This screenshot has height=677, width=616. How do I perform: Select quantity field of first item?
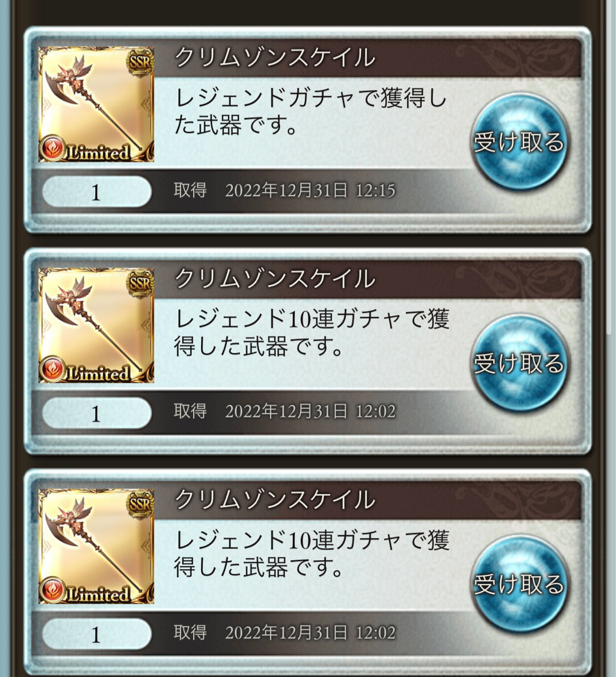tap(96, 191)
